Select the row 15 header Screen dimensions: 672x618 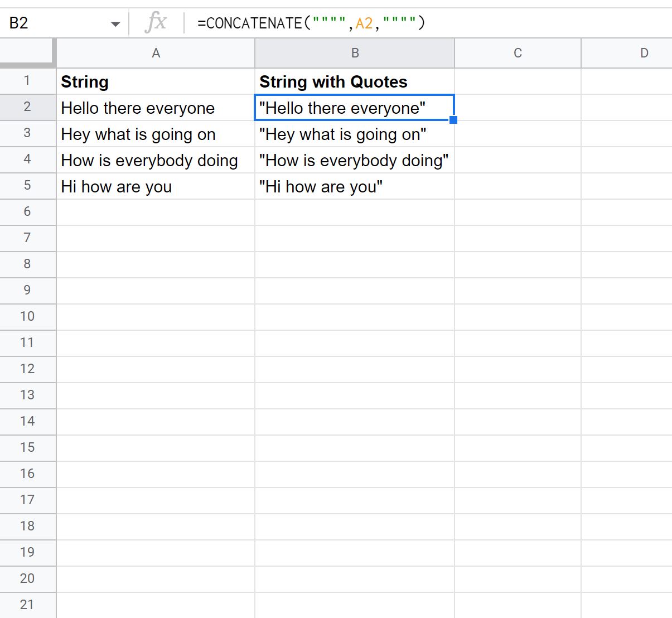pyautogui.click(x=28, y=448)
